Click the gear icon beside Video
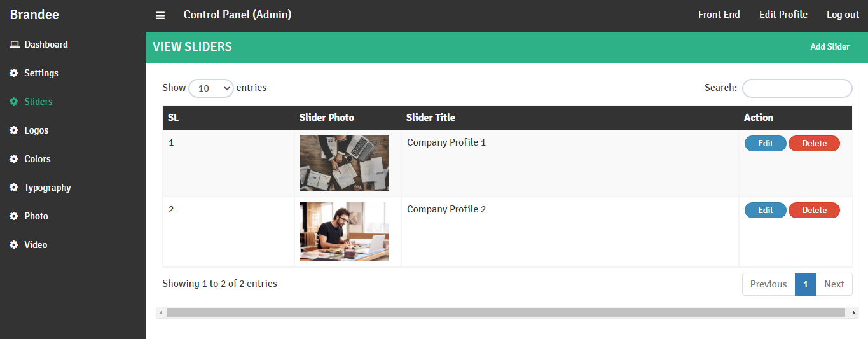Image resolution: width=868 pixels, height=339 pixels. click(x=14, y=245)
